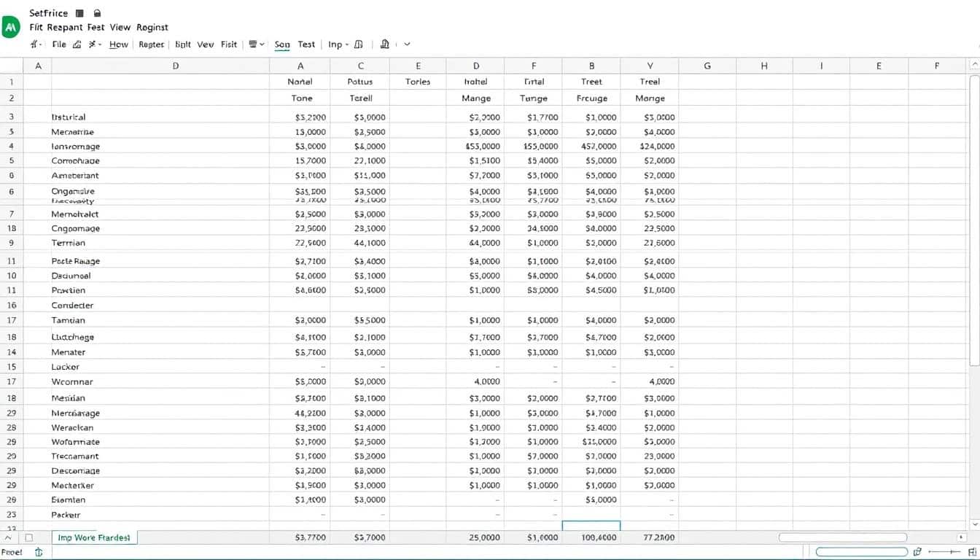Image resolution: width=980 pixels, height=560 pixels.
Task: Click the Pottus header cell
Action: click(360, 82)
